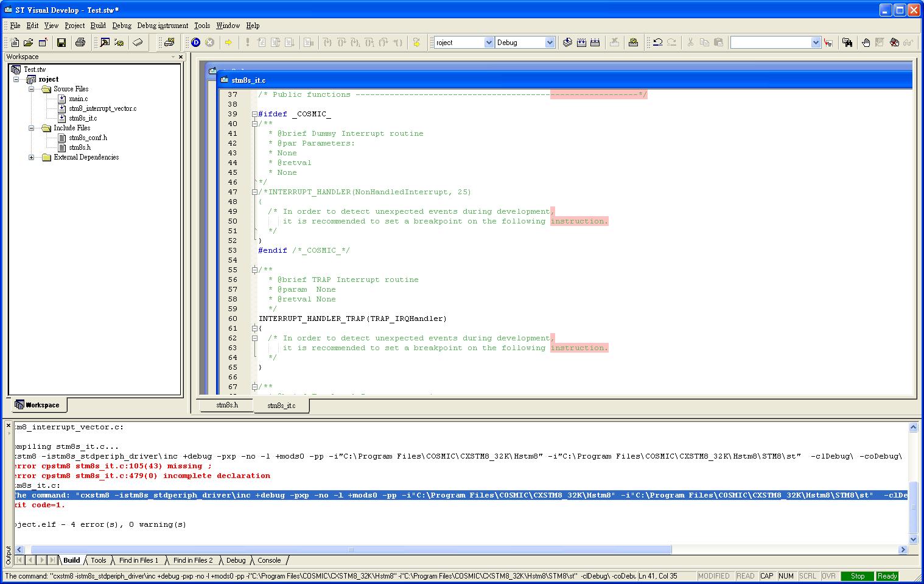Open the Debug configuration dropdown

pos(550,42)
